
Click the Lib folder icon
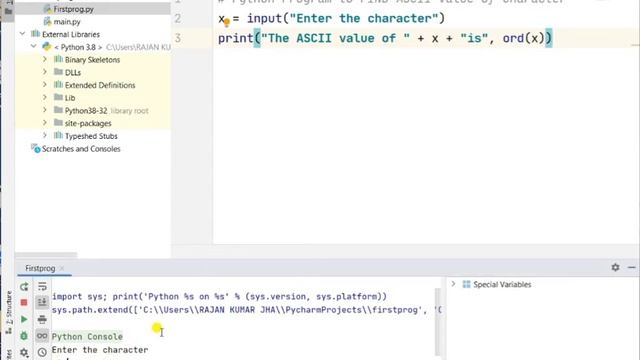pyautogui.click(x=58, y=98)
